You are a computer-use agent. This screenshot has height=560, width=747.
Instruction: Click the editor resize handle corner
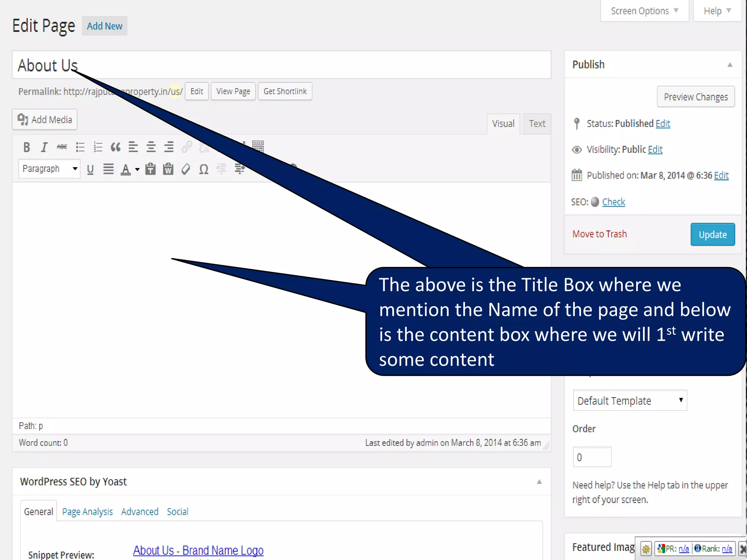[x=546, y=446]
